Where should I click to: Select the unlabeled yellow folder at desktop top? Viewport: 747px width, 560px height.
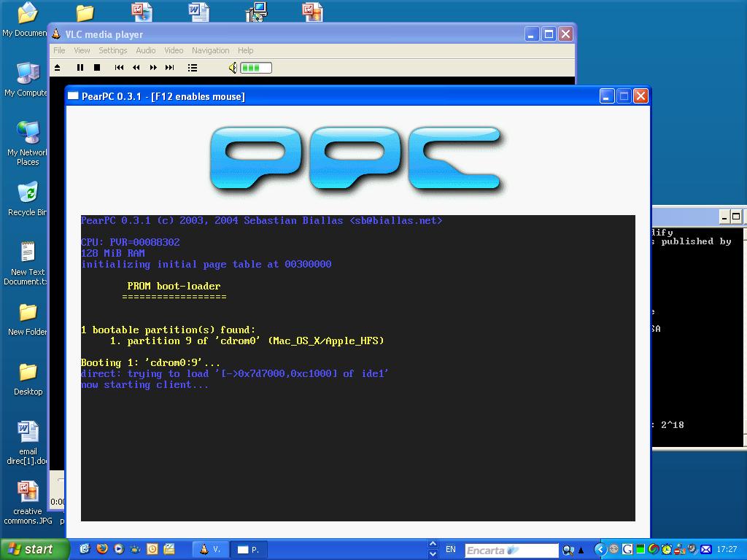pyautogui.click(x=85, y=13)
